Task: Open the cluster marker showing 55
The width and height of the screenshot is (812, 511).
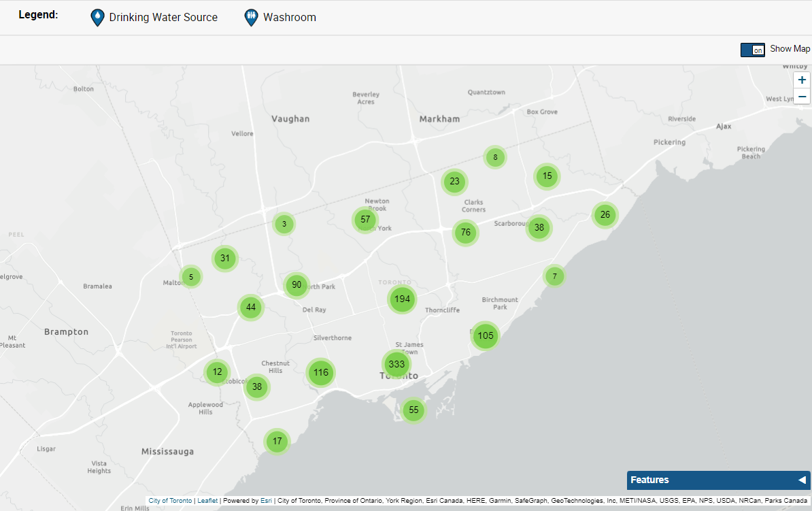Action: tap(413, 410)
